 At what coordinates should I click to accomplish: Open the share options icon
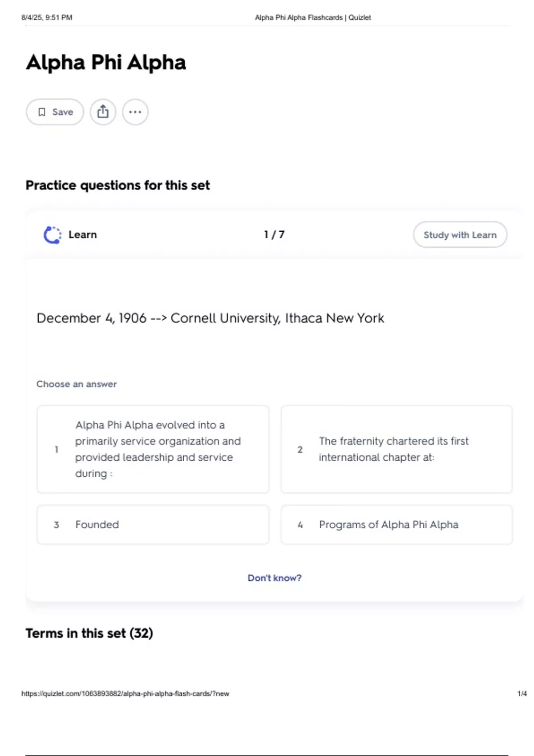(103, 112)
